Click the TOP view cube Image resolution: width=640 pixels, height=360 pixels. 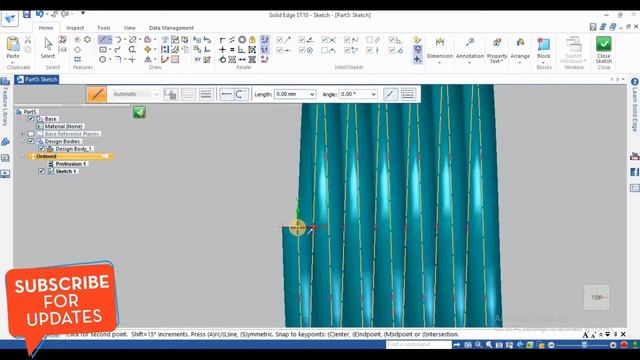click(597, 298)
